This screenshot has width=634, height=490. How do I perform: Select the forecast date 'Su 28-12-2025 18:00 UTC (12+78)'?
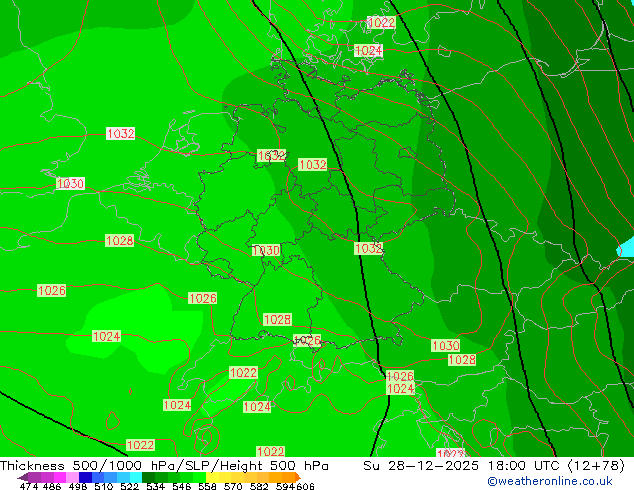(x=494, y=466)
